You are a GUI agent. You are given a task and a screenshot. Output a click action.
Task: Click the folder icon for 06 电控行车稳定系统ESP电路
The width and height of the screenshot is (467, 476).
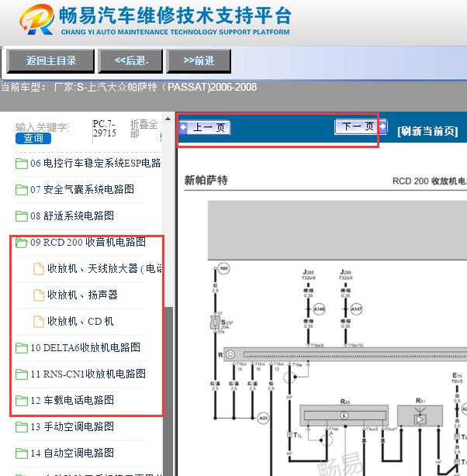click(x=22, y=164)
